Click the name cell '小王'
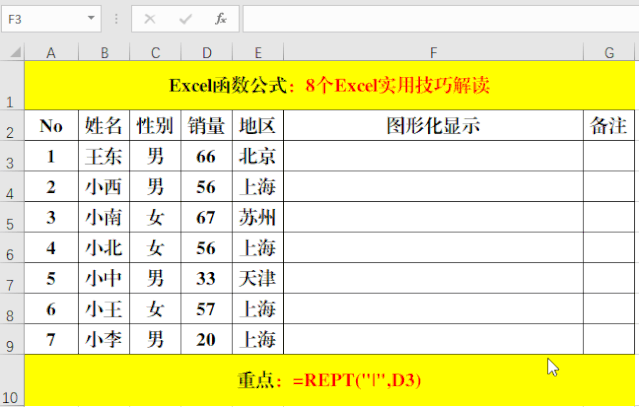The image size is (639, 407). click(x=104, y=309)
